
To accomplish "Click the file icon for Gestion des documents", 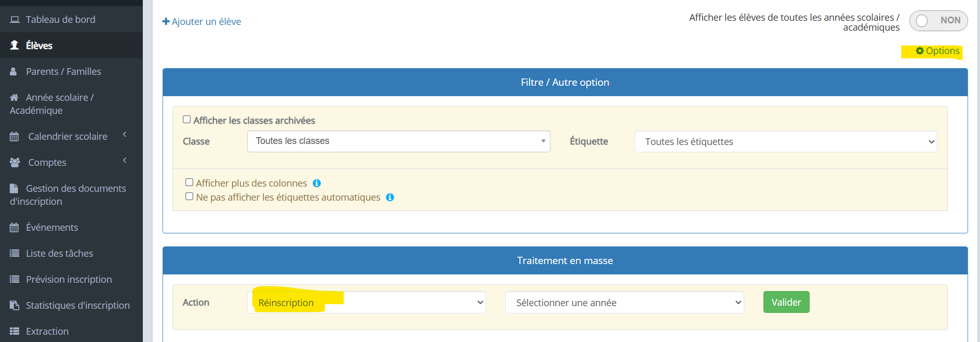I will coord(14,189).
